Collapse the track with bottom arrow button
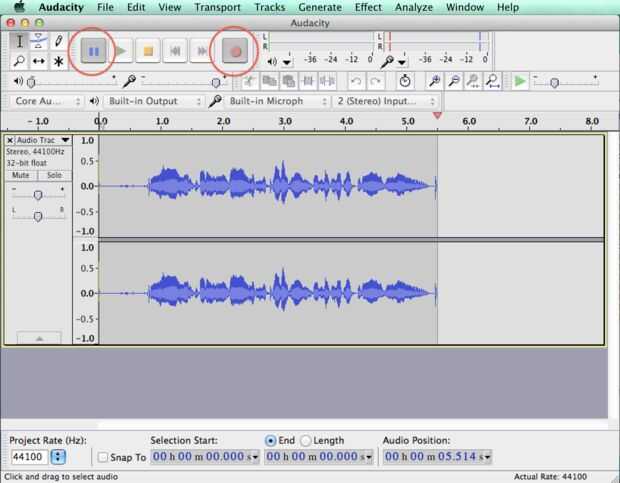Image resolution: width=620 pixels, height=483 pixels. (39, 338)
